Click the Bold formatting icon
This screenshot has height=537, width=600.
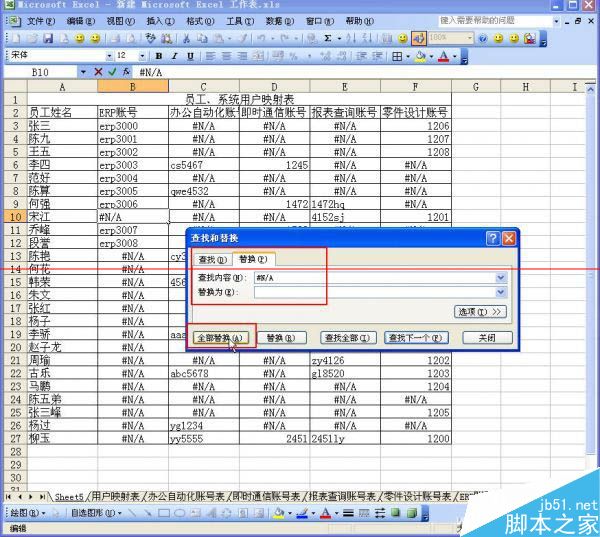(160, 56)
